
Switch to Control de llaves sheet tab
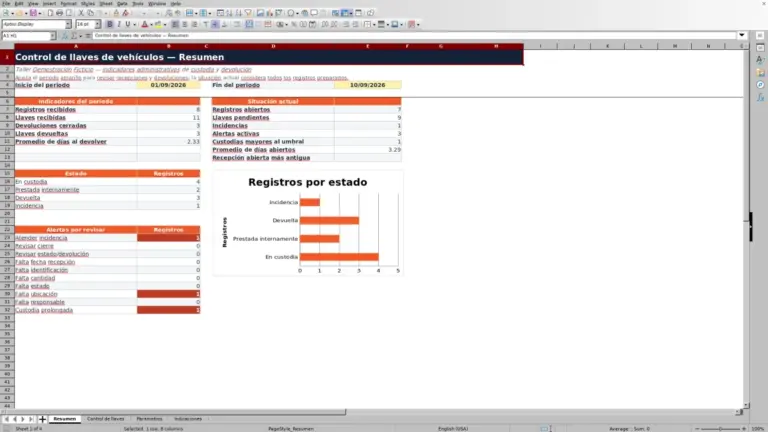[x=105, y=419]
